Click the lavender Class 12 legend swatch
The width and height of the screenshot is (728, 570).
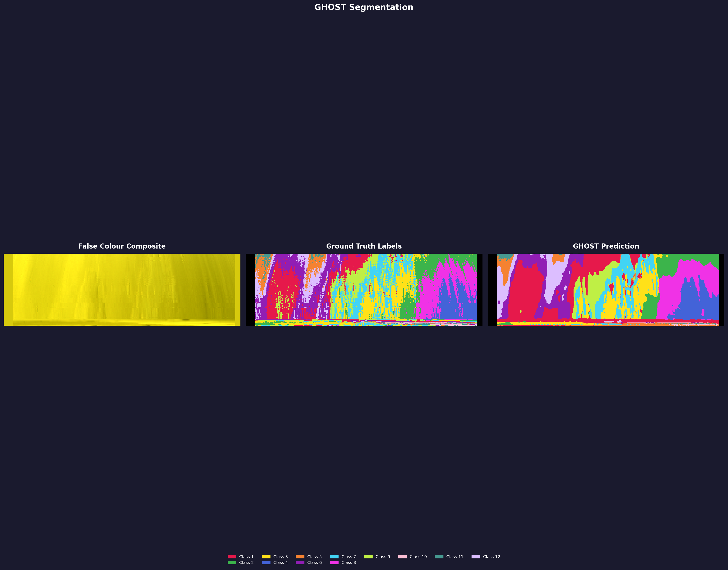tap(476, 556)
